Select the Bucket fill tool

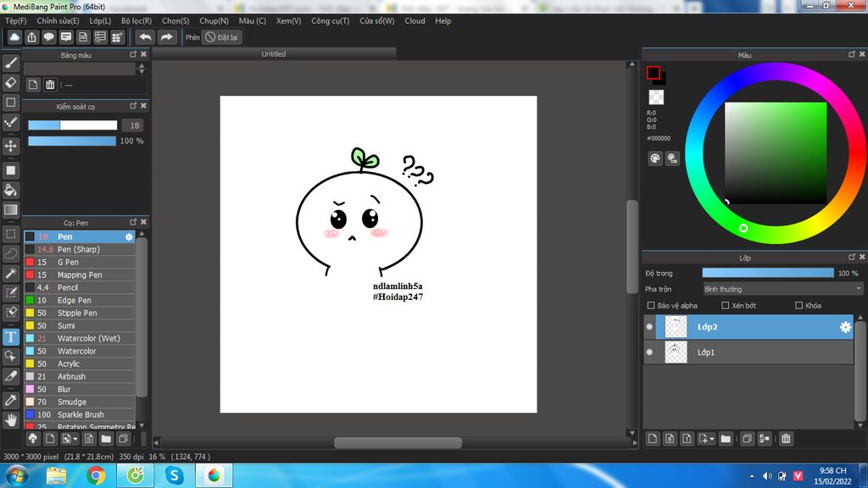point(10,190)
